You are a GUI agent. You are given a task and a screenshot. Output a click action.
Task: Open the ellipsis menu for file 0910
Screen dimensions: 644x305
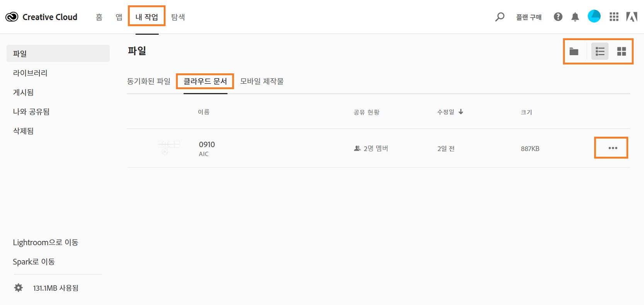click(x=611, y=148)
